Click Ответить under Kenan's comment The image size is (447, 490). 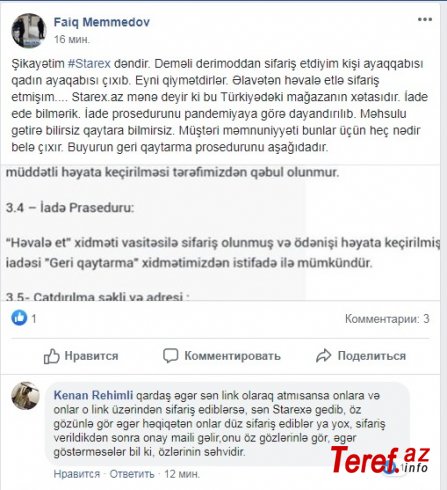[x=132, y=474]
